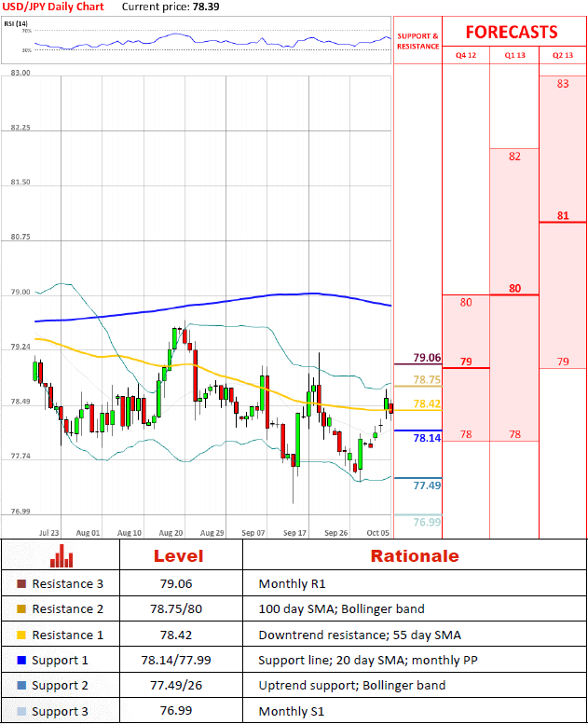Select the 79.06 resistance level marker
Screen dimensions: 588x724
tap(427, 358)
